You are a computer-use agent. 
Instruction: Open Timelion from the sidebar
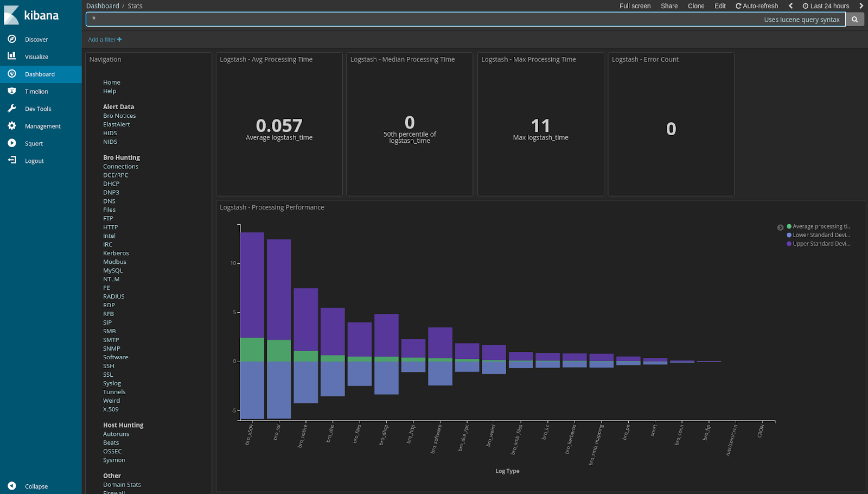[36, 91]
